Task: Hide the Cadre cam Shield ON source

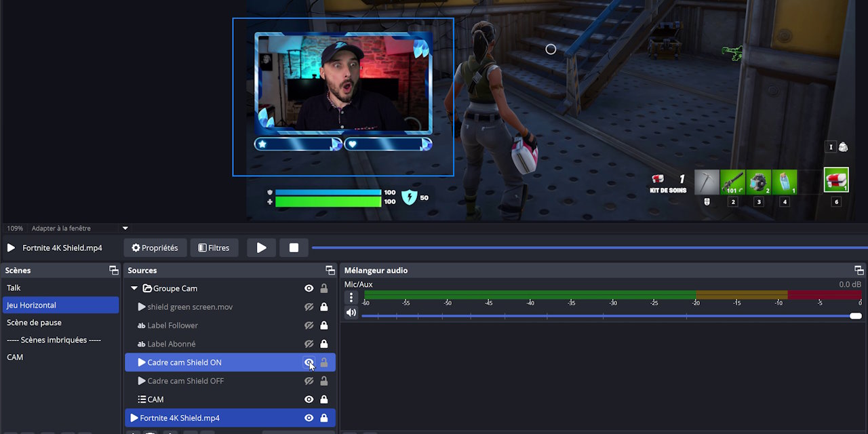Action: point(309,362)
